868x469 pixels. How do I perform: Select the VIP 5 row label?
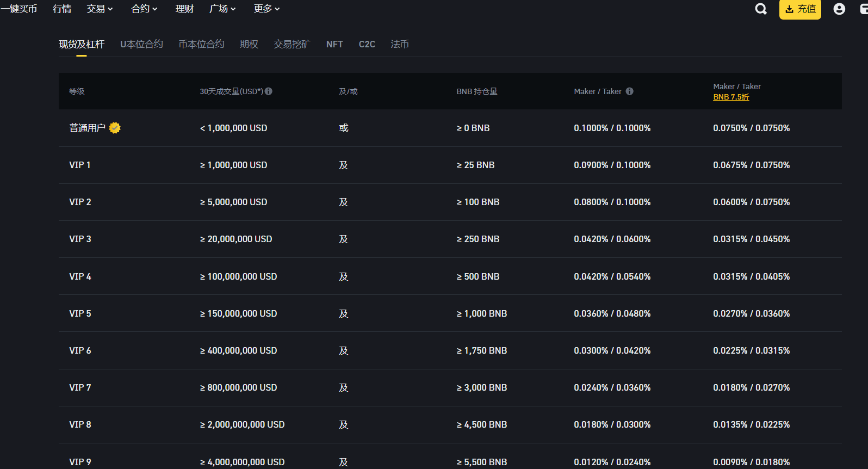pos(80,313)
